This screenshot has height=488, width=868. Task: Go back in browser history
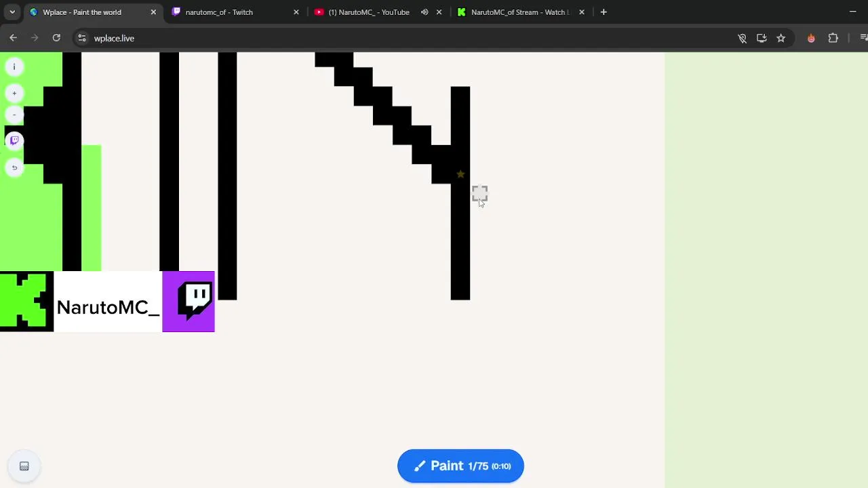tap(14, 39)
